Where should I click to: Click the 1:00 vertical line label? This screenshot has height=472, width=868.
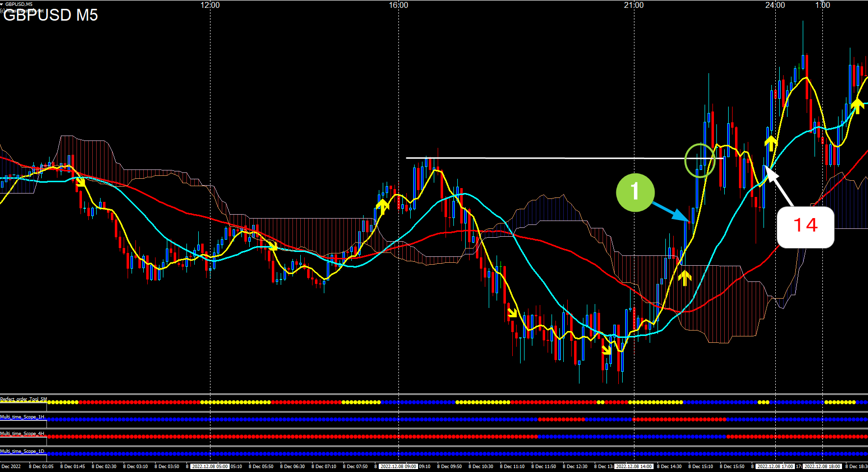pyautogui.click(x=823, y=5)
